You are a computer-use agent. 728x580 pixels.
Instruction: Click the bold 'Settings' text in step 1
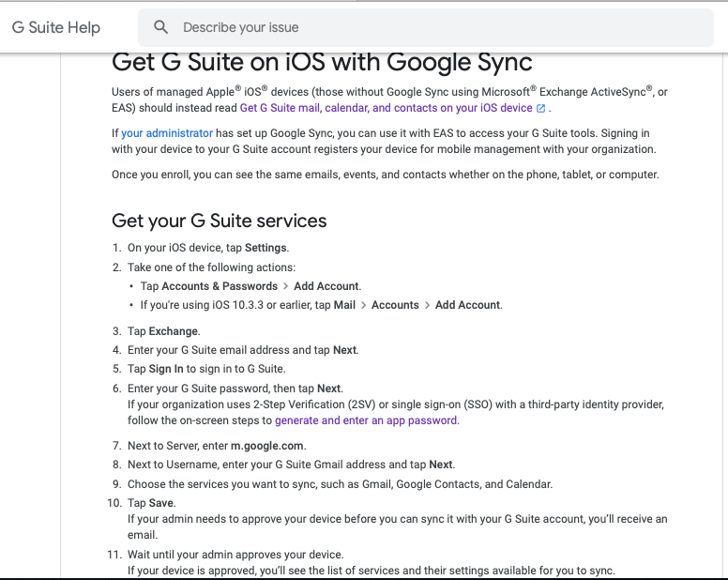265,248
